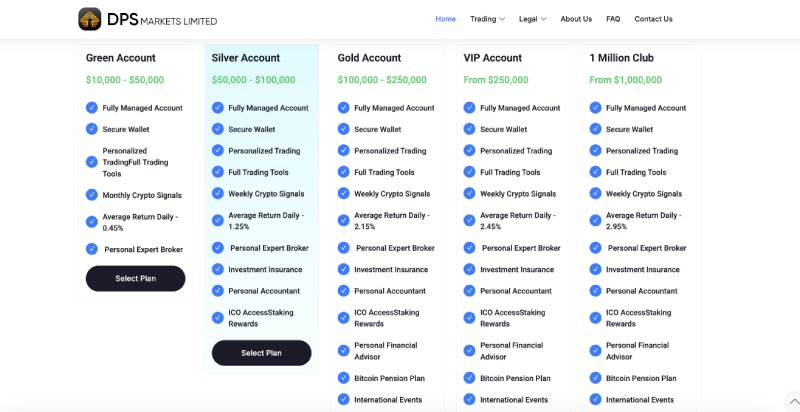Viewport: 800px width, 412px height.
Task: Click the DPS Markets logo icon
Action: 90,19
